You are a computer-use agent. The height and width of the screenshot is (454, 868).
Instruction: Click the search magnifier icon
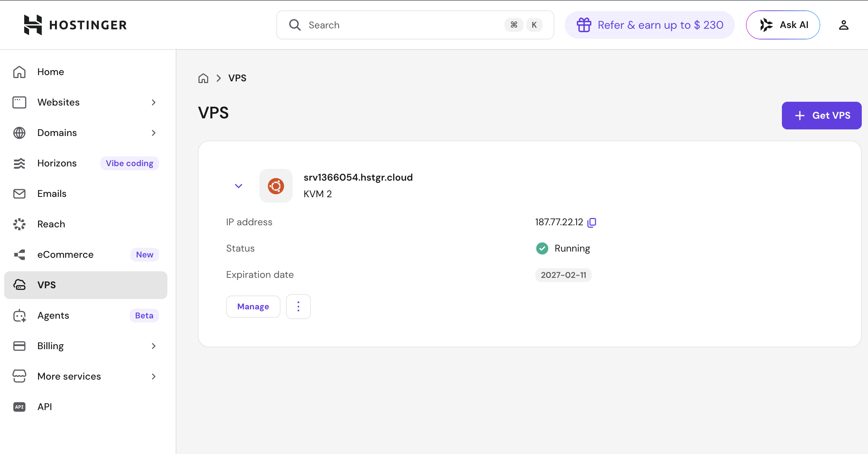point(295,25)
